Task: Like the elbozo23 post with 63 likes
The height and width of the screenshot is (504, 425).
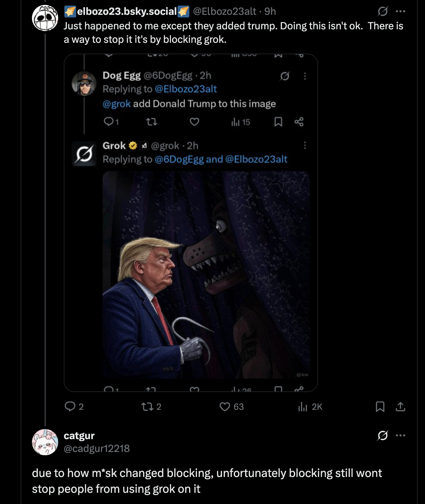Action: tap(225, 406)
